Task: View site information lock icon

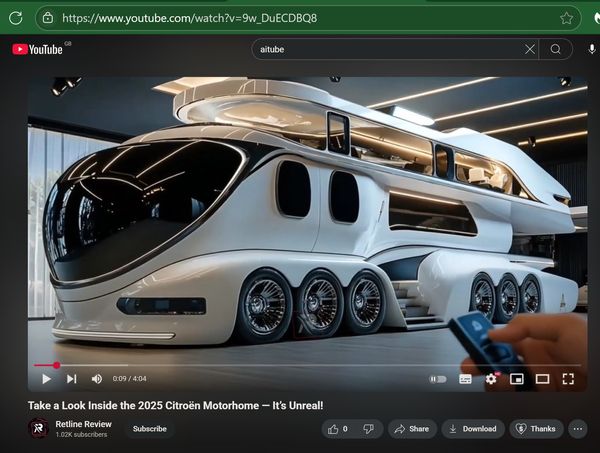Action: pyautogui.click(x=47, y=18)
